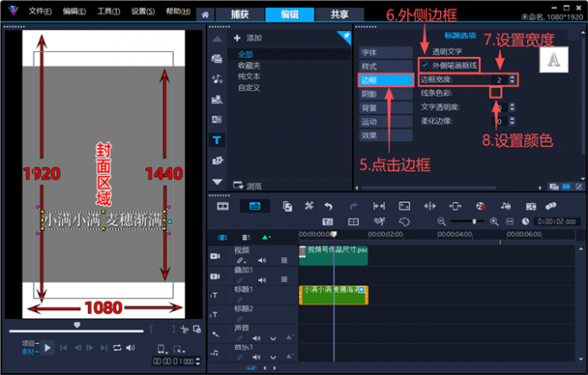Adjust the 边框宽度 stepper arrows
This screenshot has width=588, height=375.
coord(512,79)
